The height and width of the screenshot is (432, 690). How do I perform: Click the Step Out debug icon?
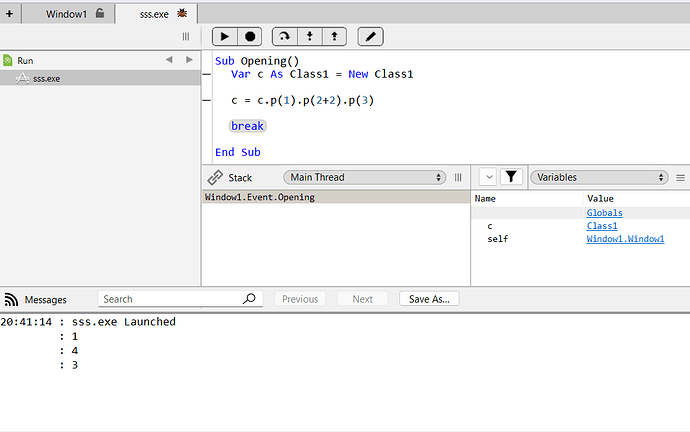334,37
